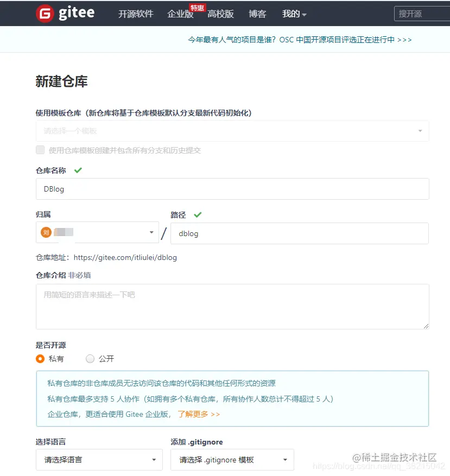450x476 pixels.
Task: Click the 特惠 badge on 企业版
Action: pos(197,7)
